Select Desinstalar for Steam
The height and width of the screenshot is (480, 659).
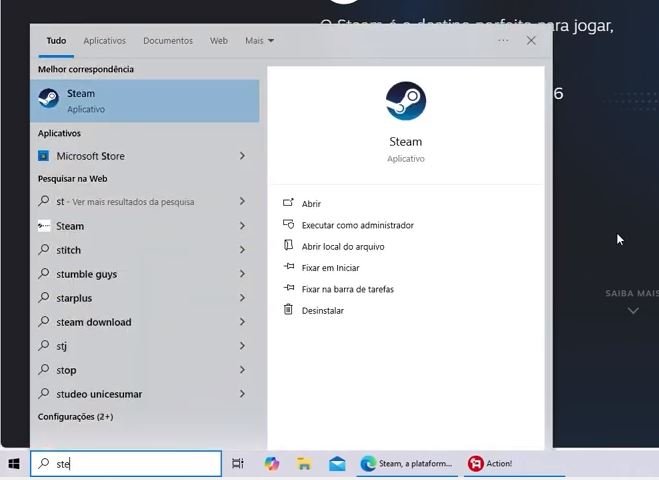click(323, 311)
